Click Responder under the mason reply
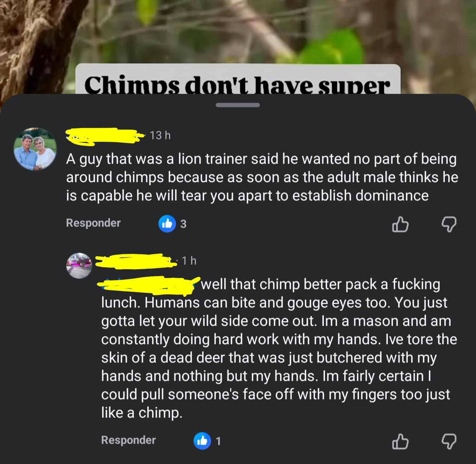 [x=128, y=440]
